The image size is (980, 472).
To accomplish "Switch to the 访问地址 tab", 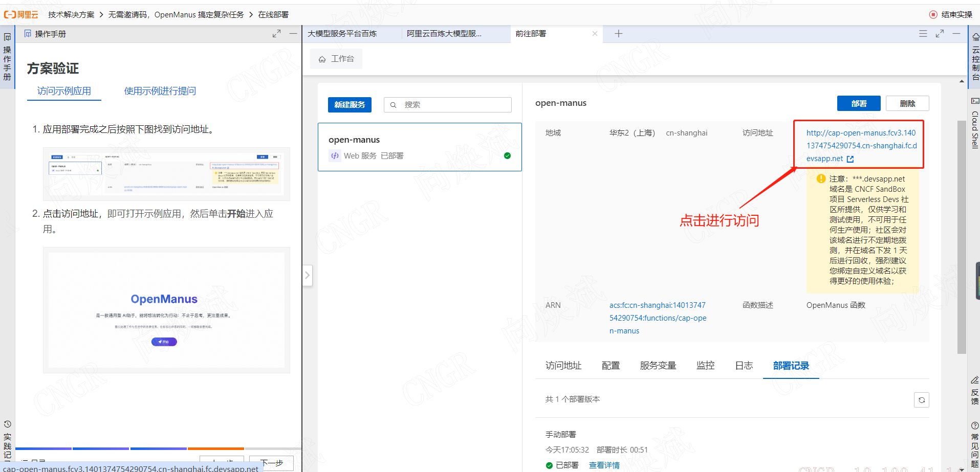I will pyautogui.click(x=563, y=366).
